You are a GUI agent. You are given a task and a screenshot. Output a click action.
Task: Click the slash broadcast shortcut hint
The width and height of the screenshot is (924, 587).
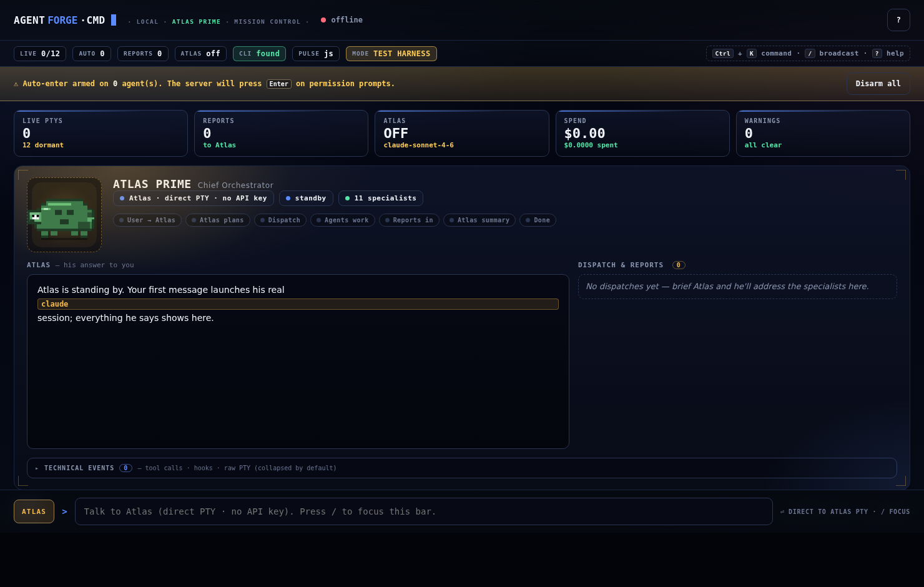(832, 54)
